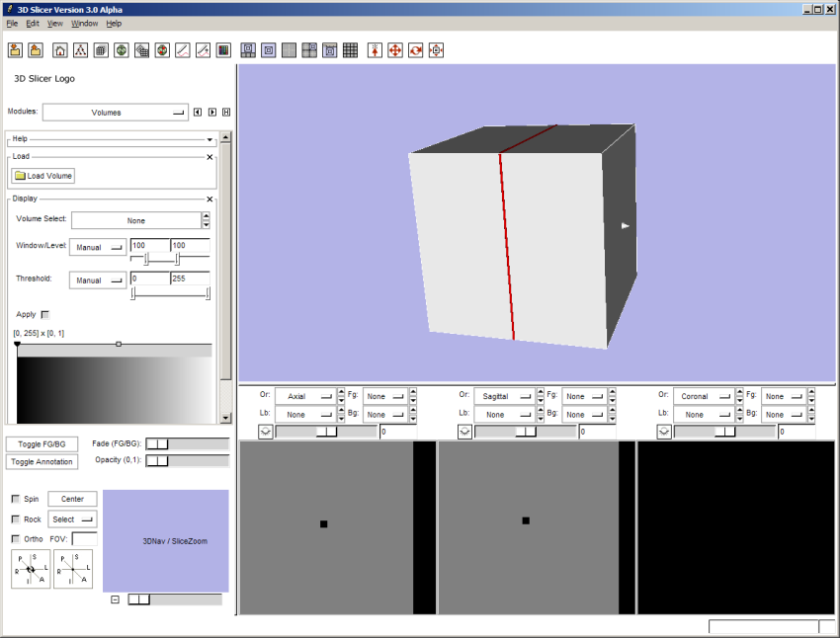Open the Window/Level Manual dropdown

97,248
